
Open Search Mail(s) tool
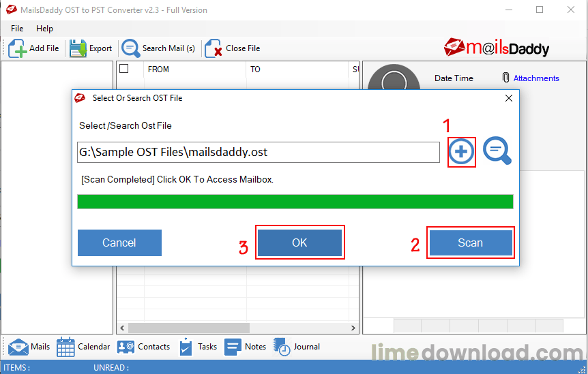[x=130, y=48]
